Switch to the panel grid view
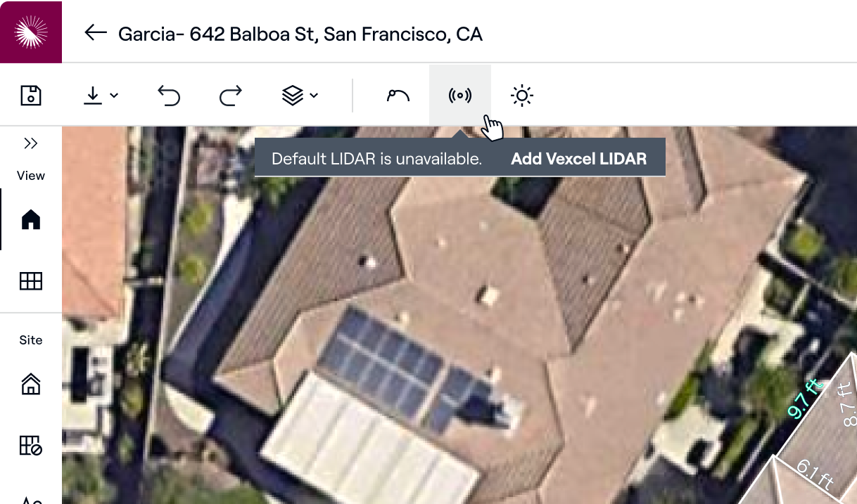This screenshot has height=504, width=857. [x=31, y=281]
